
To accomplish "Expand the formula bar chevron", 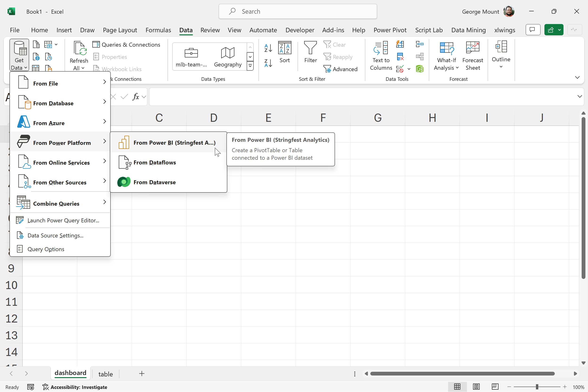I will [580, 97].
